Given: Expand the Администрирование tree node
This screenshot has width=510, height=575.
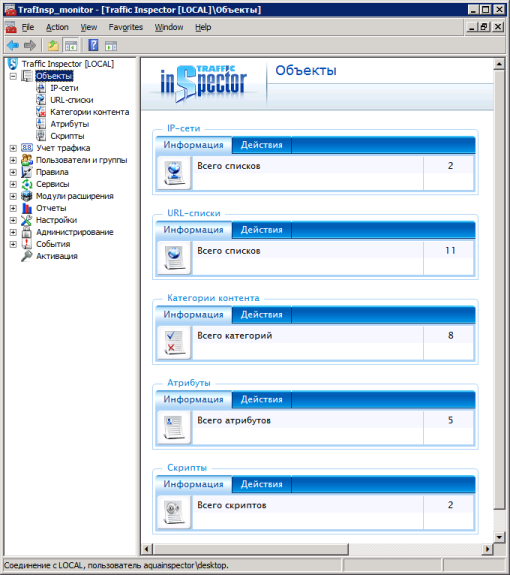Looking at the screenshot, I should [x=13, y=232].
